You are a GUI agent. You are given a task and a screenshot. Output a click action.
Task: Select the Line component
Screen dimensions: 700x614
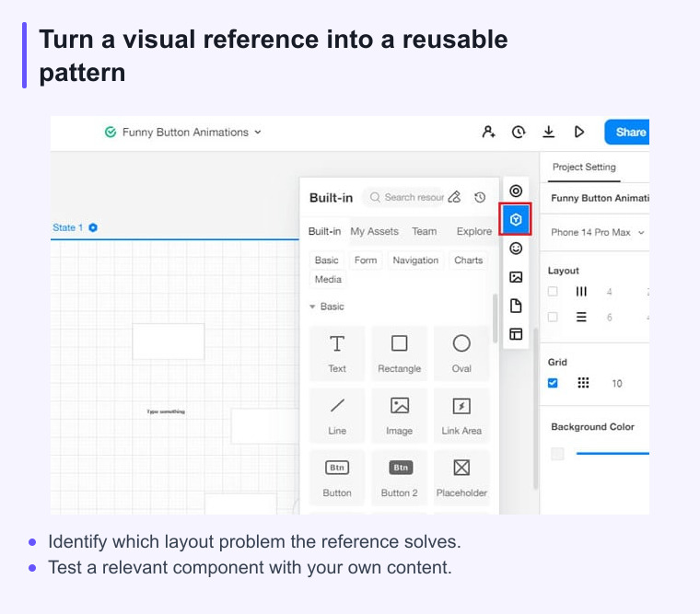click(x=337, y=416)
